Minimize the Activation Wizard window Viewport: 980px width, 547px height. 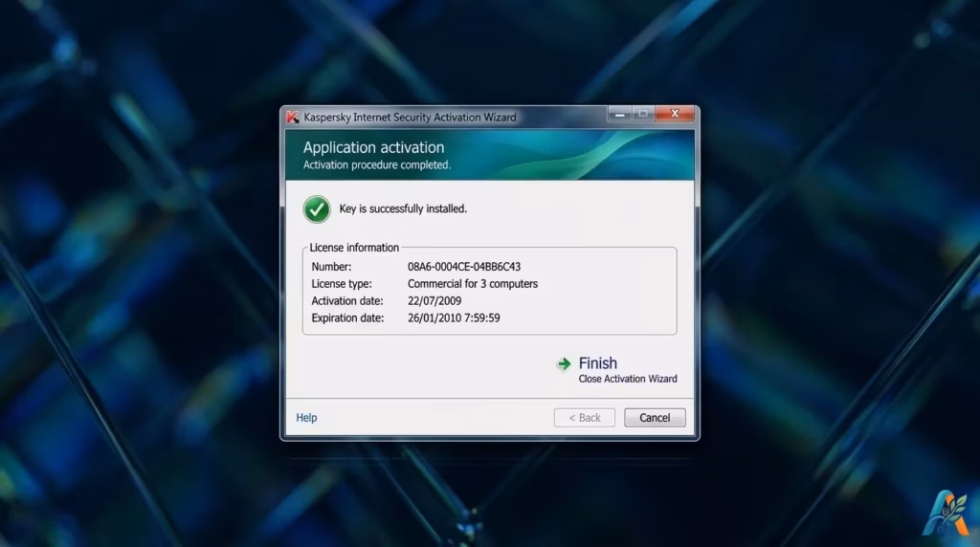(x=619, y=114)
